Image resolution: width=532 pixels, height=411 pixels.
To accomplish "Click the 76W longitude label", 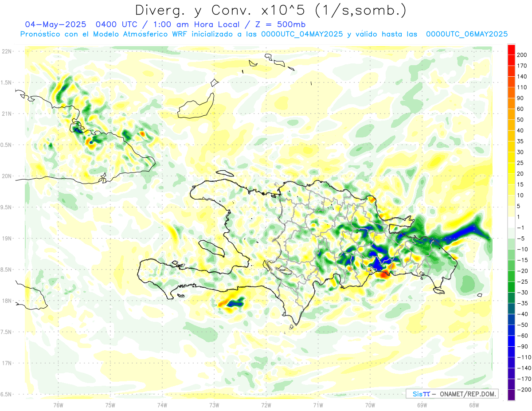I will (x=58, y=405).
